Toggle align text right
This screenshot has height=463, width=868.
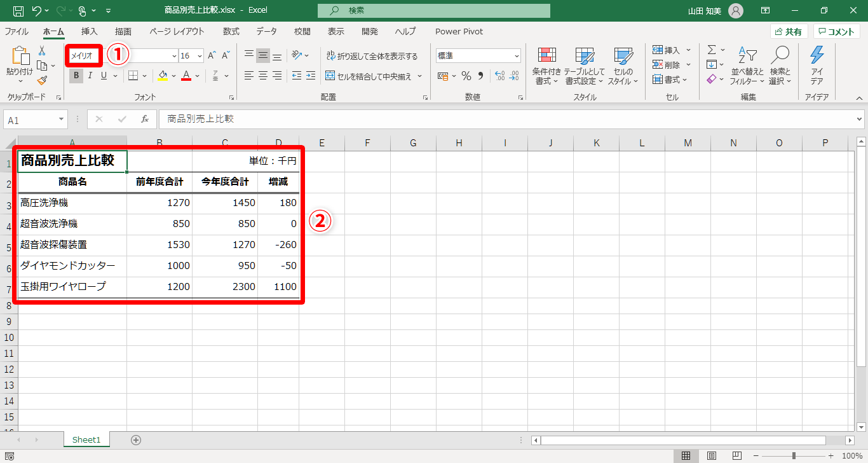click(x=277, y=76)
